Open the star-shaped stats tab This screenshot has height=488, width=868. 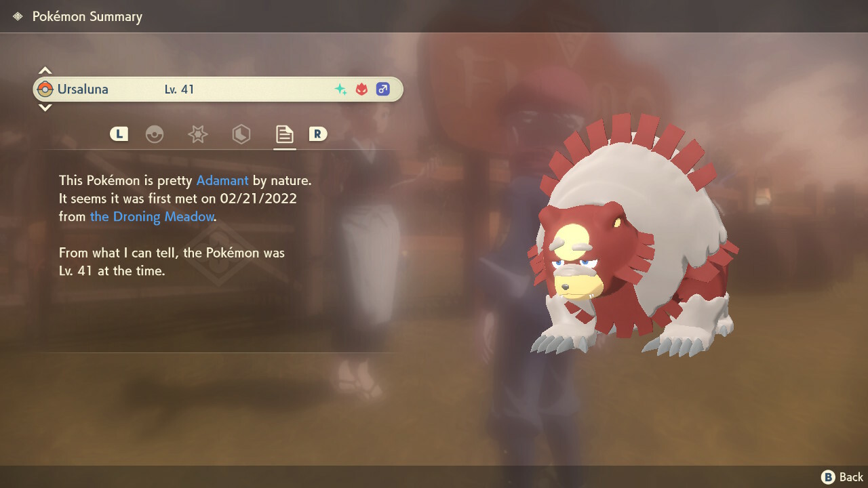(x=197, y=134)
